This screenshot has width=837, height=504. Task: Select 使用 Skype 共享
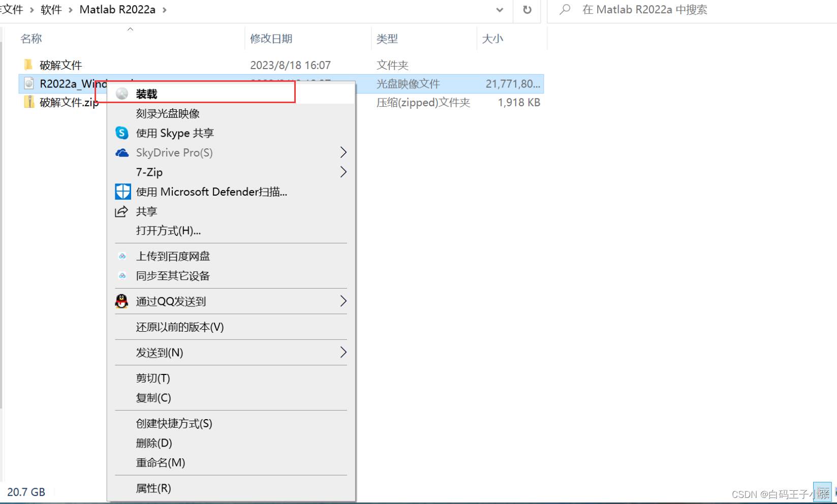175,133
